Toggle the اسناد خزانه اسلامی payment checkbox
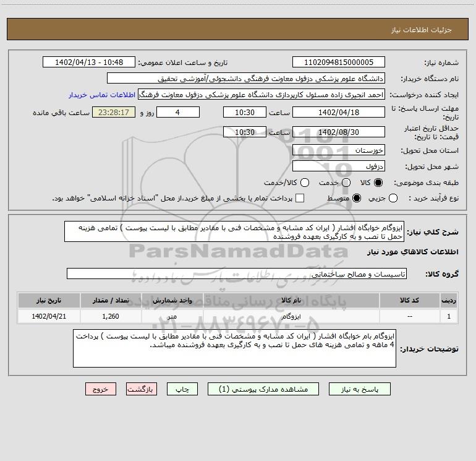 (300, 198)
